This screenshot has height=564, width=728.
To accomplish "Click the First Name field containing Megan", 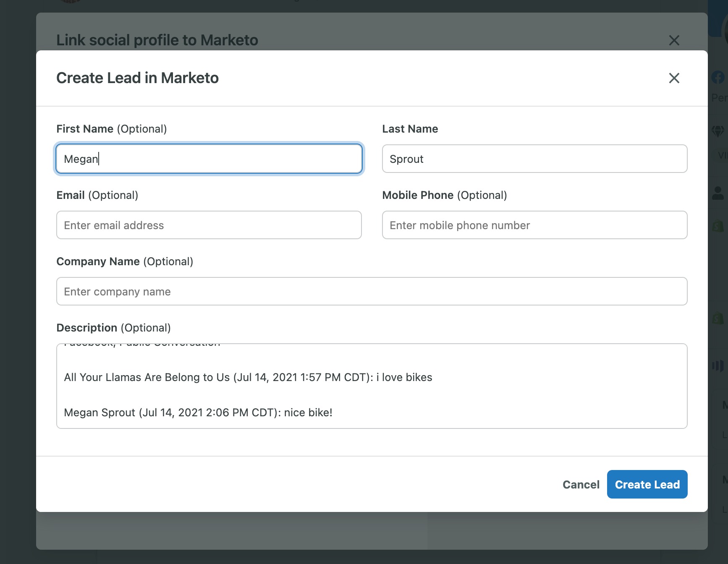I will (x=209, y=159).
